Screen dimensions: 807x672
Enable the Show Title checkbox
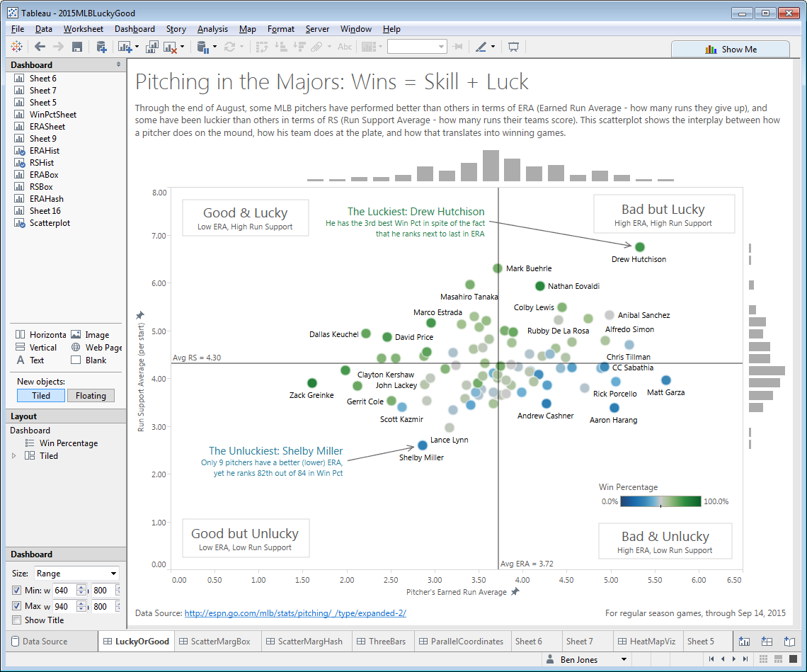coord(17,620)
